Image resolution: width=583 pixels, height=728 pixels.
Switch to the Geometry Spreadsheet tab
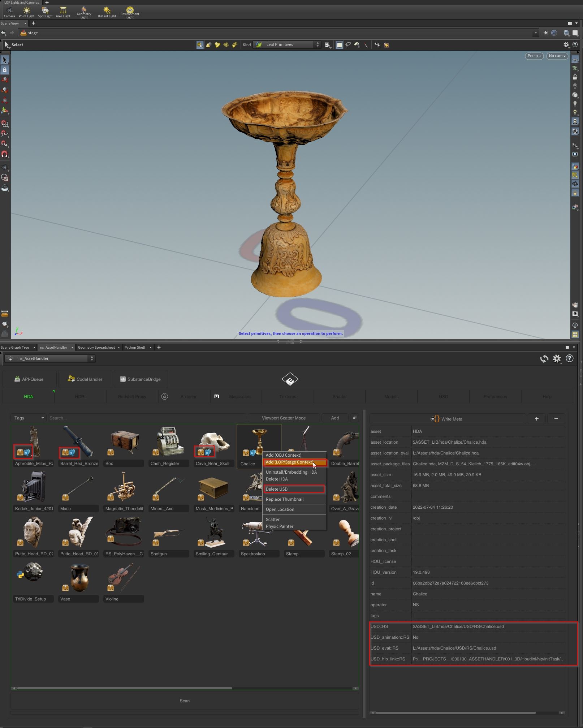click(x=96, y=348)
